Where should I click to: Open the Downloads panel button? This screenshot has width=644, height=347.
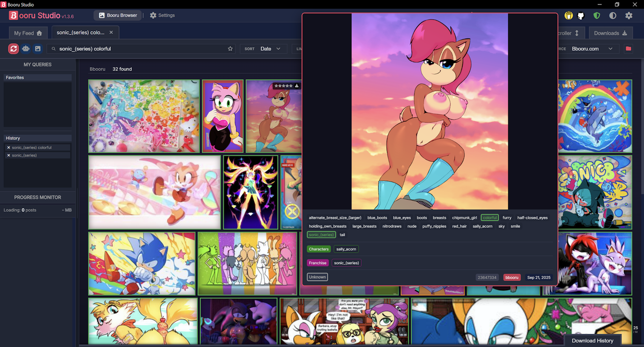(x=610, y=33)
